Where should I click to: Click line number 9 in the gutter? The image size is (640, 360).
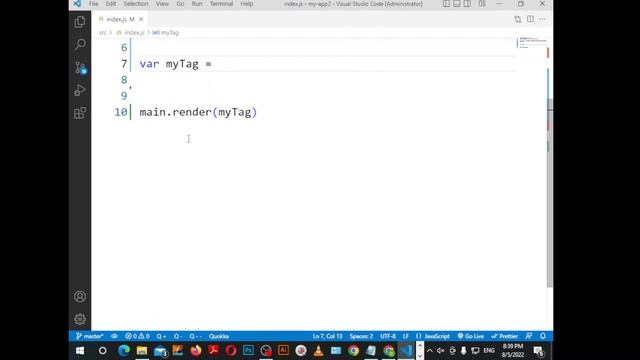pyautogui.click(x=124, y=96)
